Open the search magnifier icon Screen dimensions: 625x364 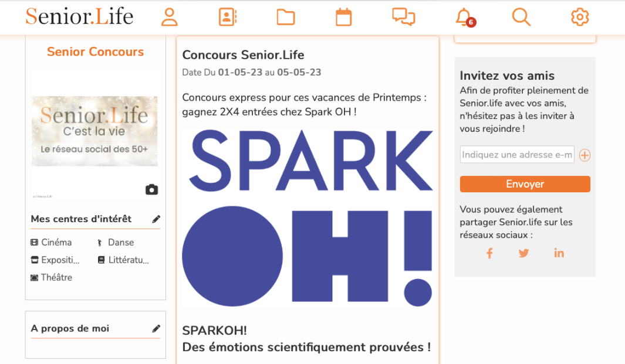pos(521,17)
